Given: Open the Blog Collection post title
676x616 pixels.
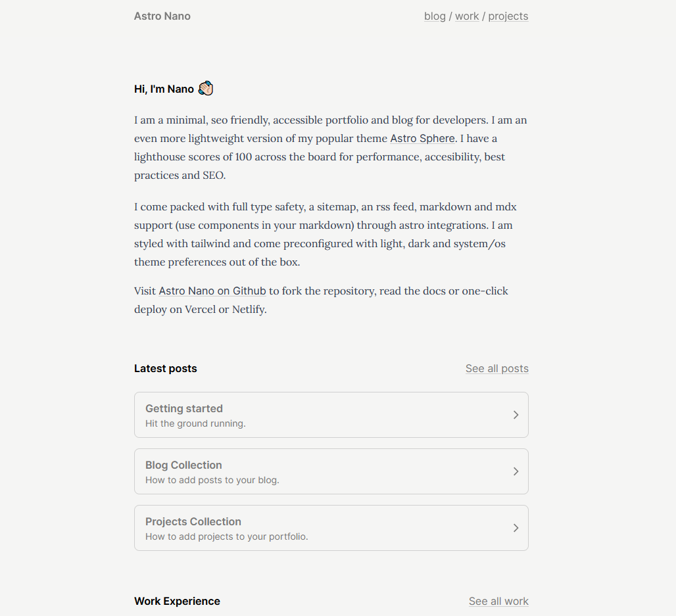Looking at the screenshot, I should coord(183,465).
